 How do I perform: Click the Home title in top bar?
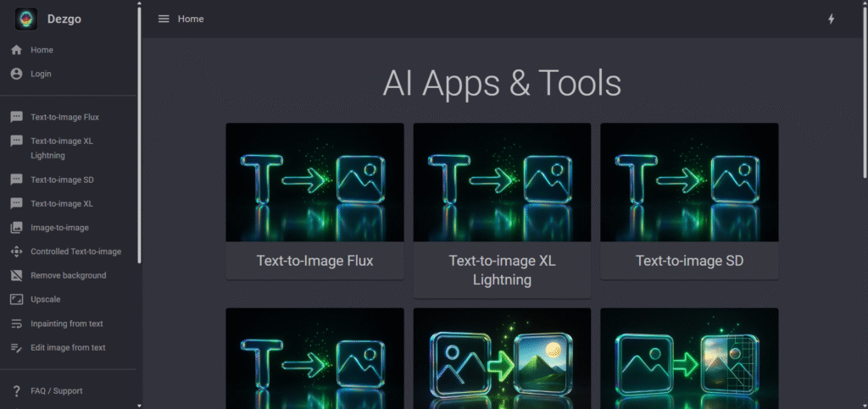[191, 19]
